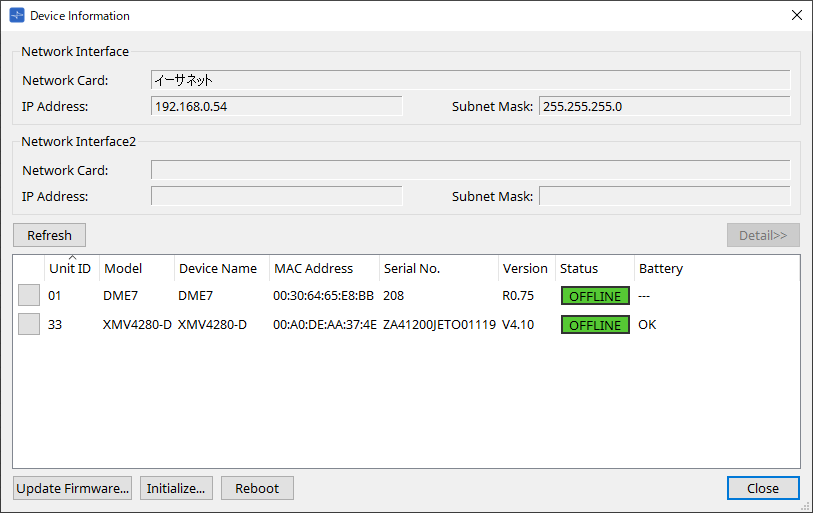Viewport: 813px width, 513px height.
Task: Click the Subnet Mask field 255.255.255.0
Action: tap(664, 106)
